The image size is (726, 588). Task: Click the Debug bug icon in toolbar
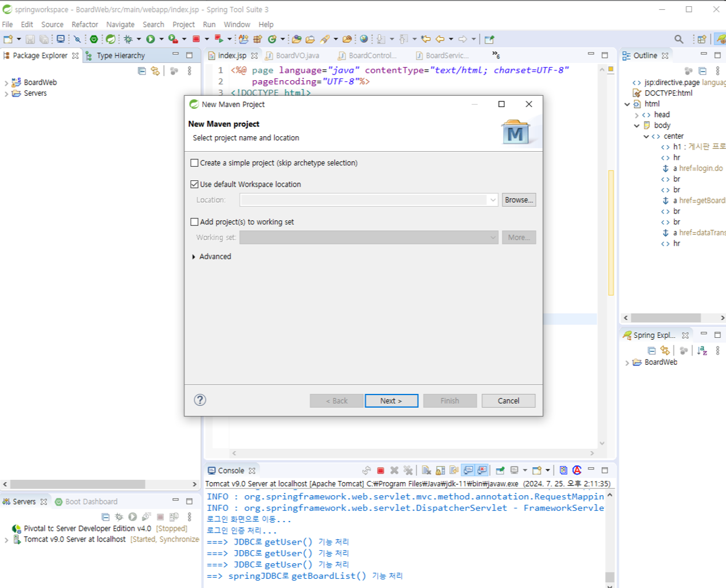(128, 39)
